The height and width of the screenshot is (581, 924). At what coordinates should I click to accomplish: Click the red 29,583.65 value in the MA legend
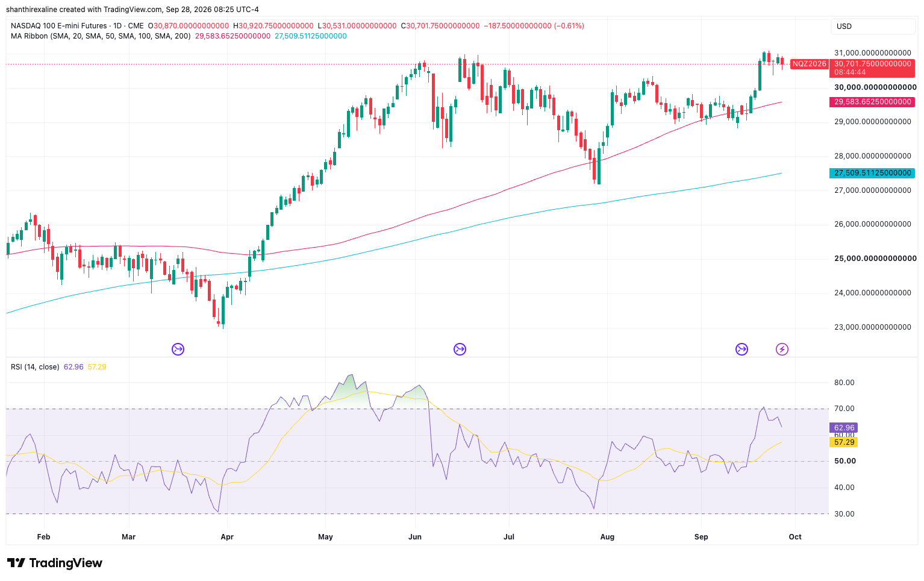point(233,36)
